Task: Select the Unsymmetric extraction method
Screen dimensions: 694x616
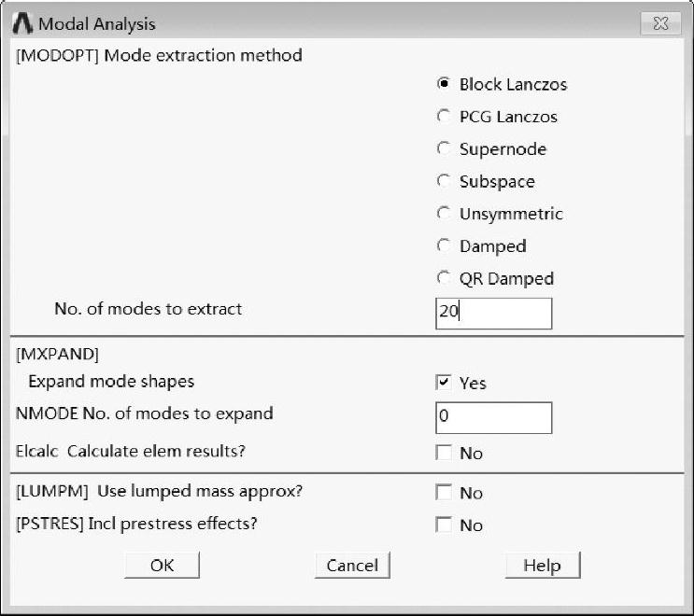Action: point(444,213)
